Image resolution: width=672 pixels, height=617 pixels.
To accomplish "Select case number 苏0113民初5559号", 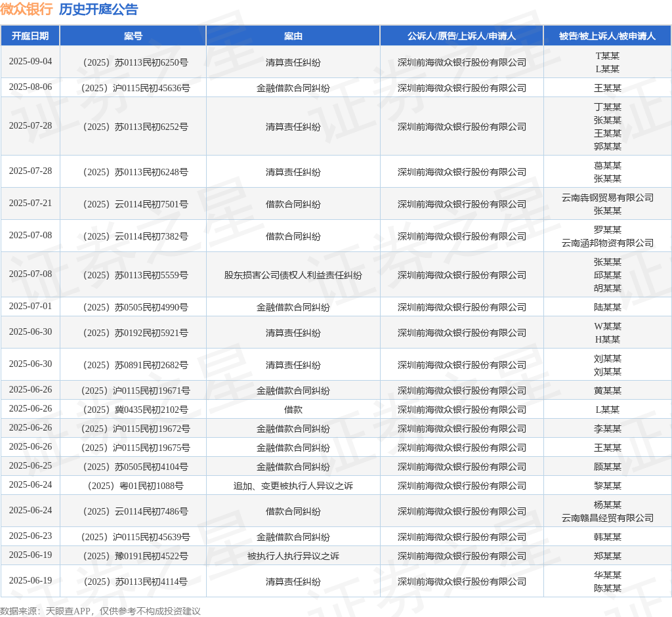I will pos(135,275).
